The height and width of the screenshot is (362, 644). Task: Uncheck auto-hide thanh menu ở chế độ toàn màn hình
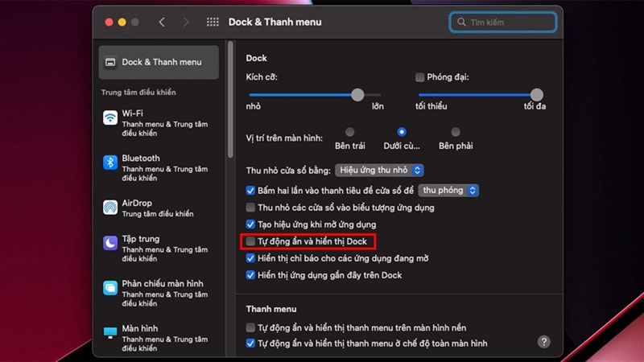point(250,343)
